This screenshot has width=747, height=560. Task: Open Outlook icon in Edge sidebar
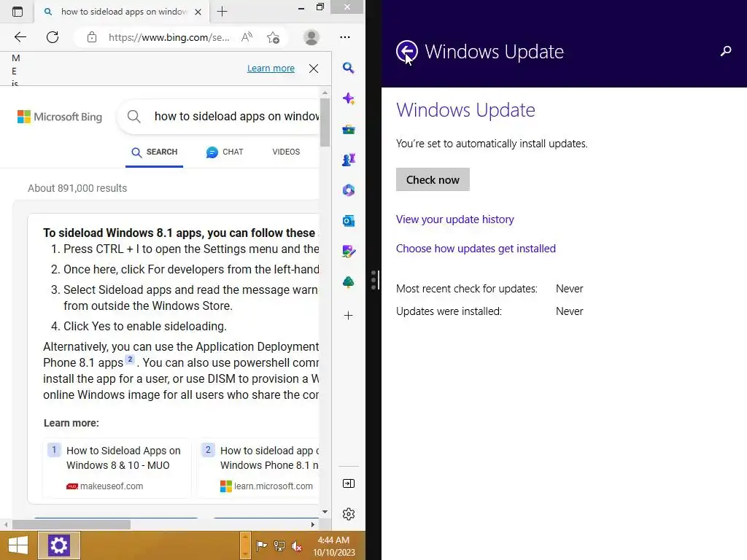coord(348,220)
